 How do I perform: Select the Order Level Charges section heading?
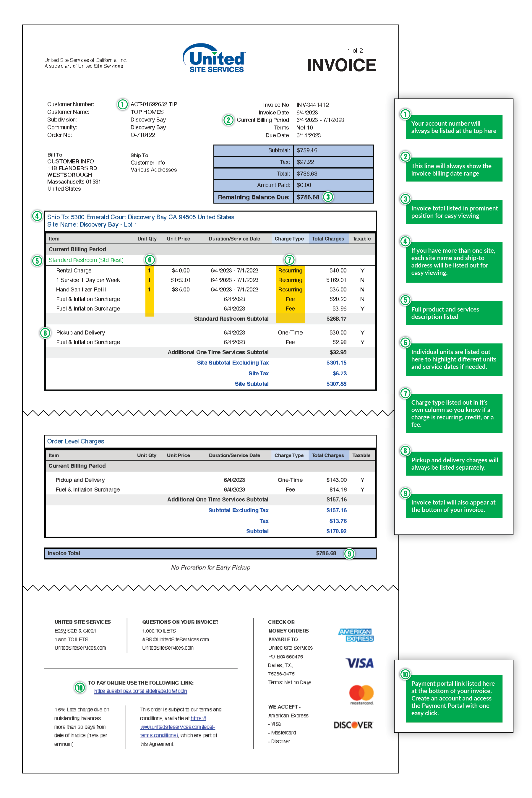click(x=76, y=441)
